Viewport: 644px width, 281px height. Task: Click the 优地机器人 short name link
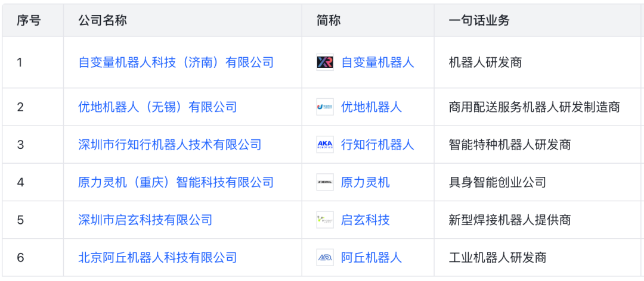(x=371, y=107)
